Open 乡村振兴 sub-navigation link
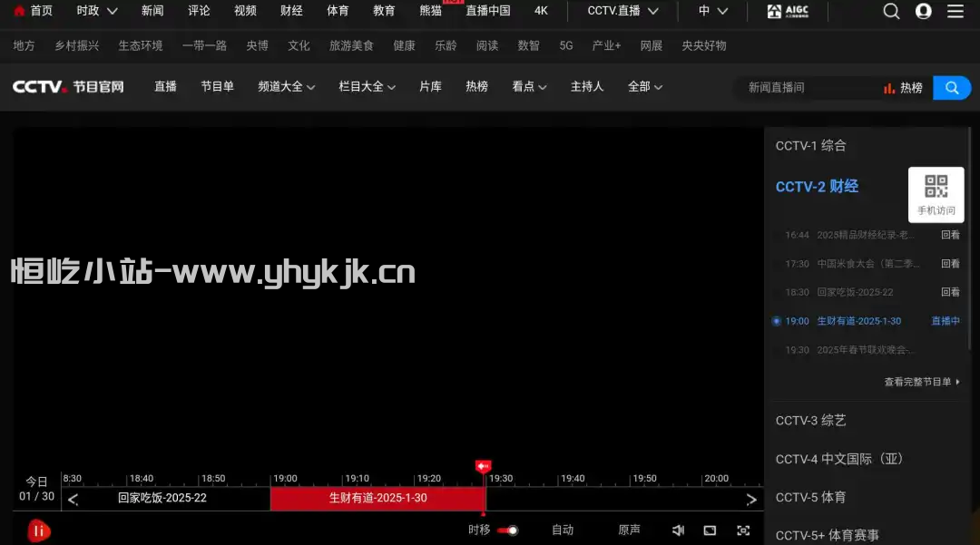This screenshot has width=980, height=545. pyautogui.click(x=76, y=45)
